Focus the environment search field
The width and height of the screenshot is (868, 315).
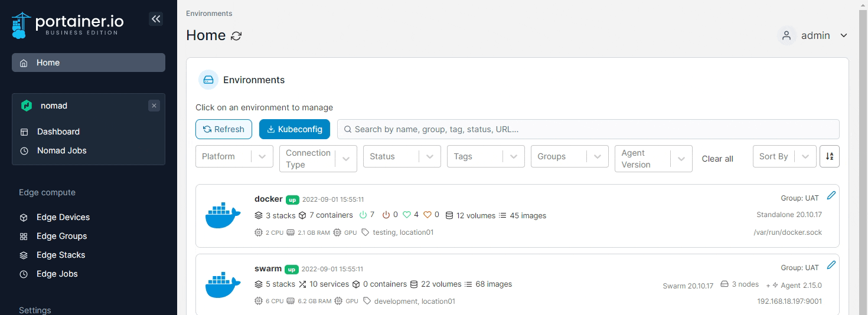588,129
